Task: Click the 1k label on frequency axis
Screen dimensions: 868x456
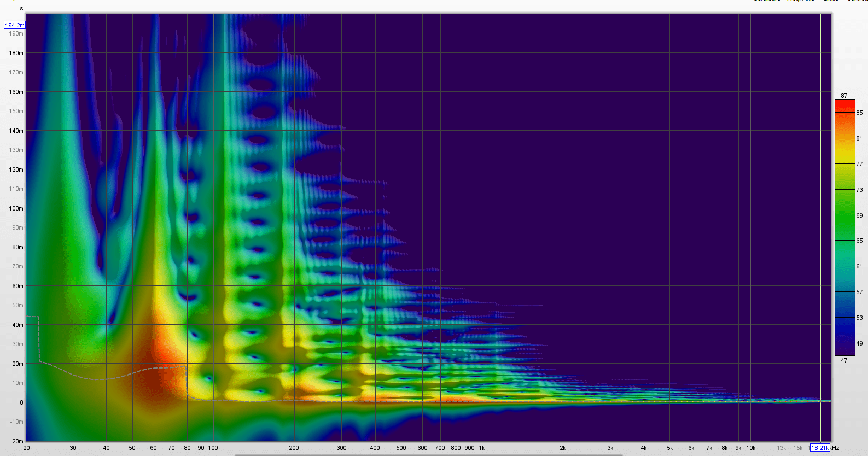Action: point(482,448)
